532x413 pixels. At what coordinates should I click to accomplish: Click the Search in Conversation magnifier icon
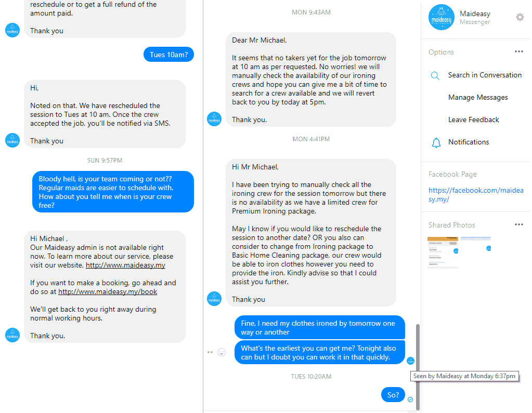click(x=435, y=75)
